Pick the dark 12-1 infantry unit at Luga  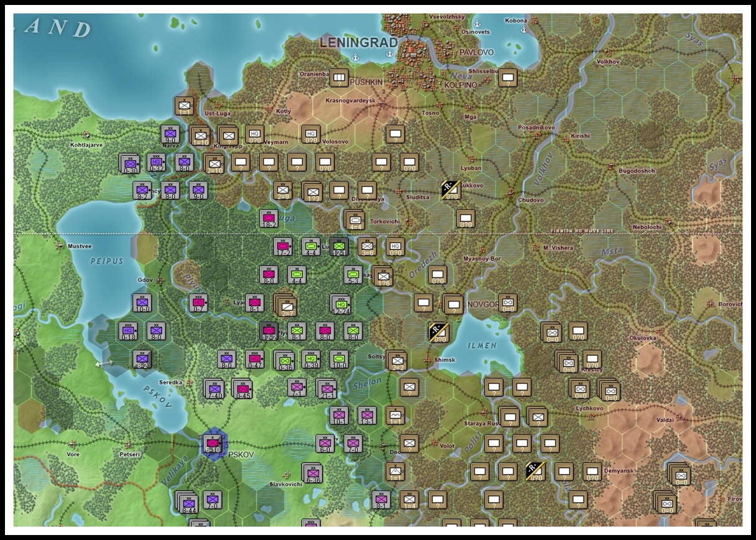(x=339, y=246)
